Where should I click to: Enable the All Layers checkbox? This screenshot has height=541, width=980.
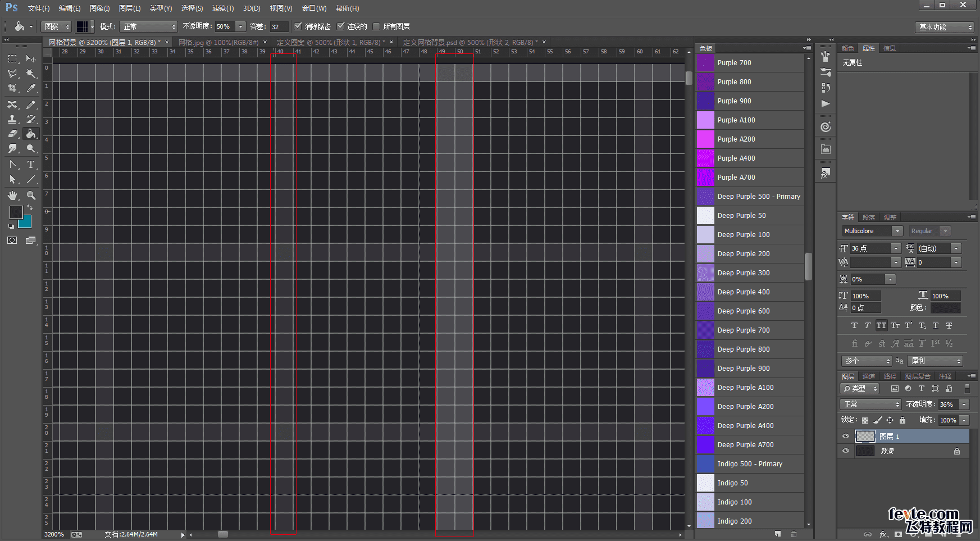pyautogui.click(x=376, y=26)
